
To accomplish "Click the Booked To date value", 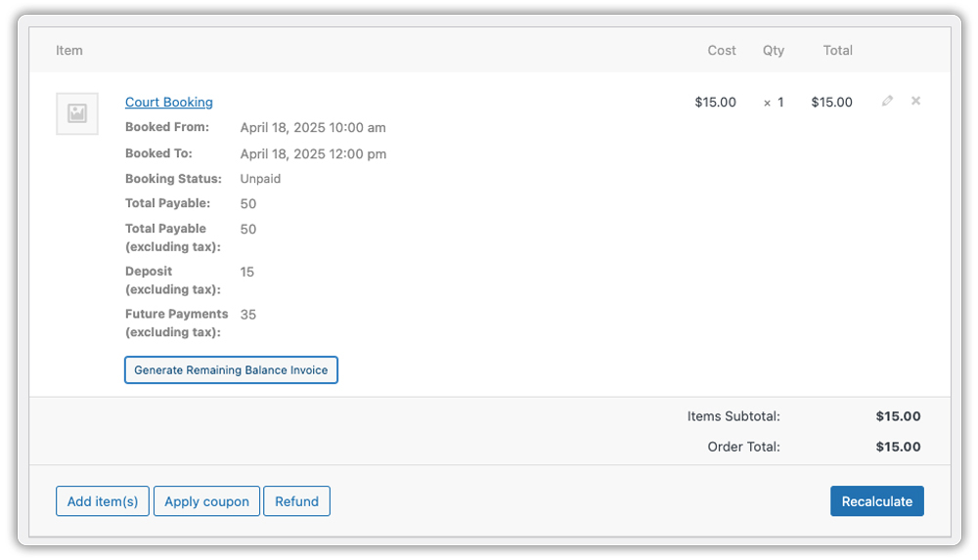I will pyautogui.click(x=313, y=154).
